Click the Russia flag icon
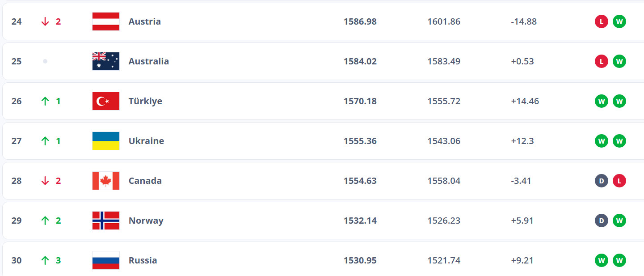Viewport: 644px width, 276px height. 106,260
